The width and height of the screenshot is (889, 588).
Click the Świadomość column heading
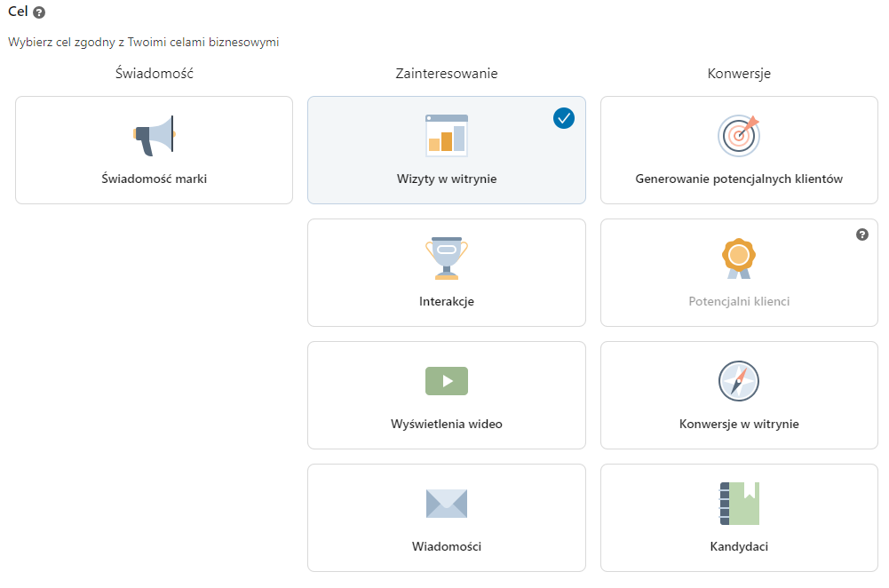153,74
